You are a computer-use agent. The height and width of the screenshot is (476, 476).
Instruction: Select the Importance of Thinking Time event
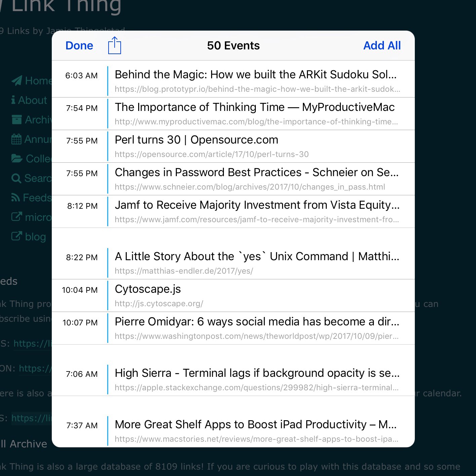click(233, 114)
